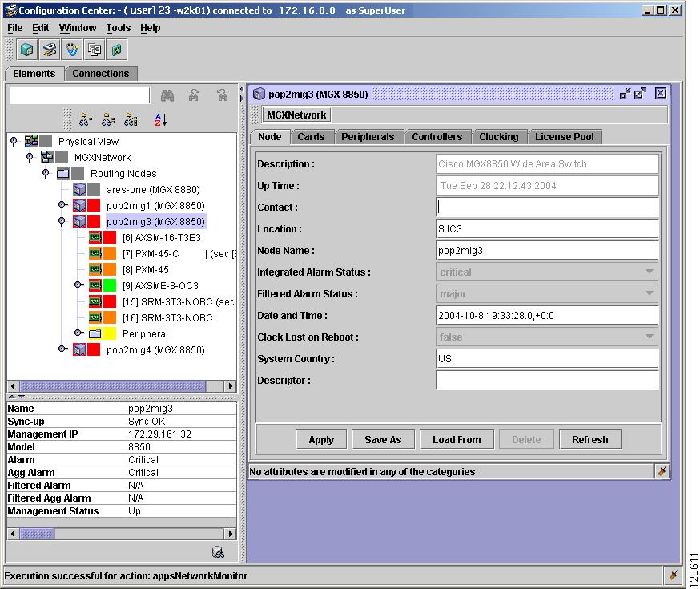The height and width of the screenshot is (589, 700).
Task: Click the A-Z sort icon
Action: [161, 119]
